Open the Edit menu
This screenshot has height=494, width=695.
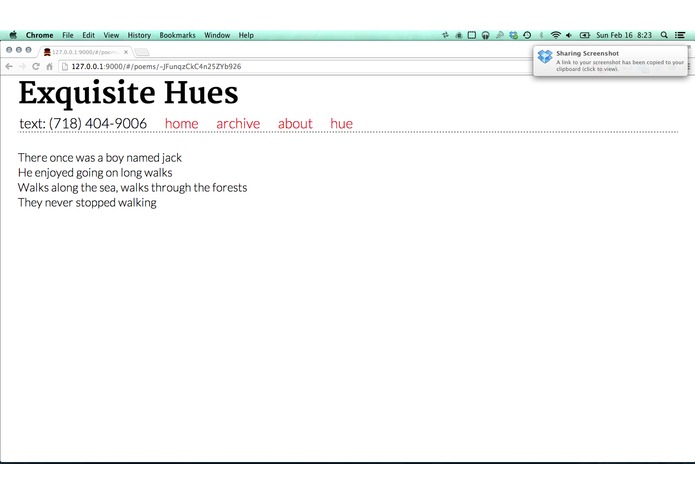click(x=89, y=35)
